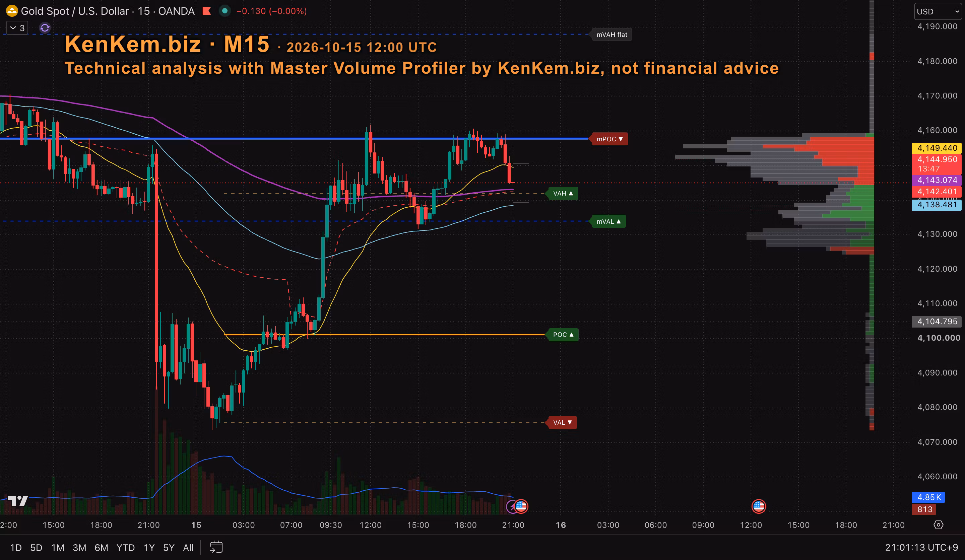Select the All time range

point(188,548)
